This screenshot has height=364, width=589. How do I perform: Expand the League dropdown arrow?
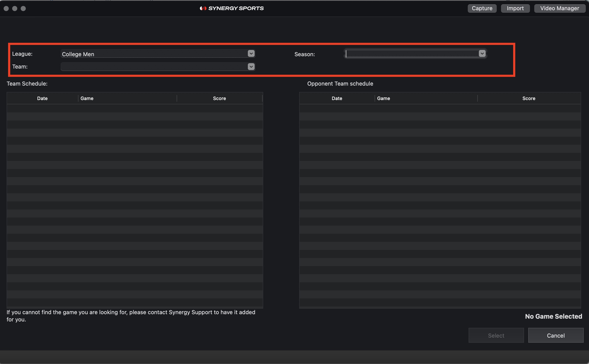click(x=251, y=53)
